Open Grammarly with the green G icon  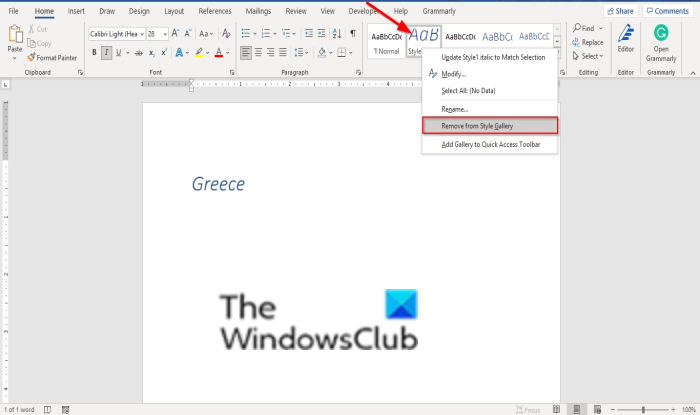tap(661, 33)
